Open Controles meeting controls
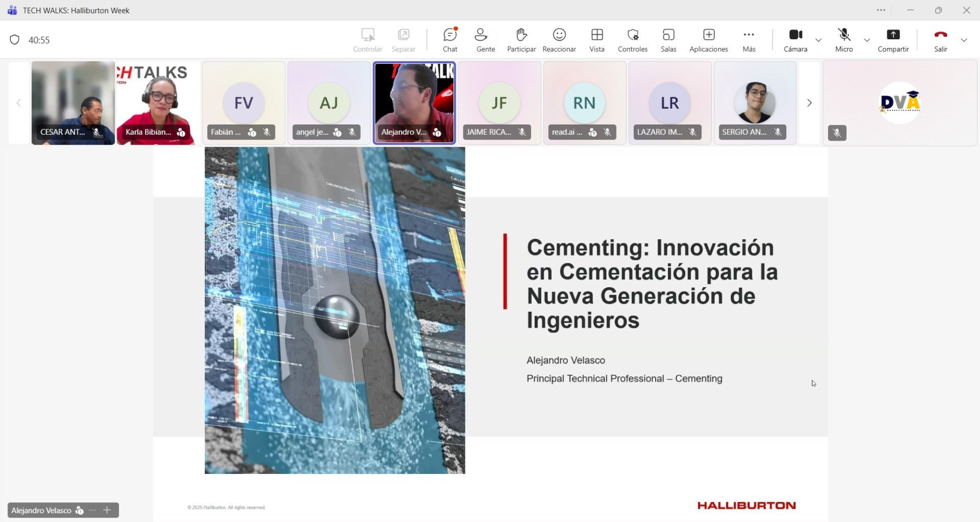This screenshot has width=980, height=522. click(632, 40)
